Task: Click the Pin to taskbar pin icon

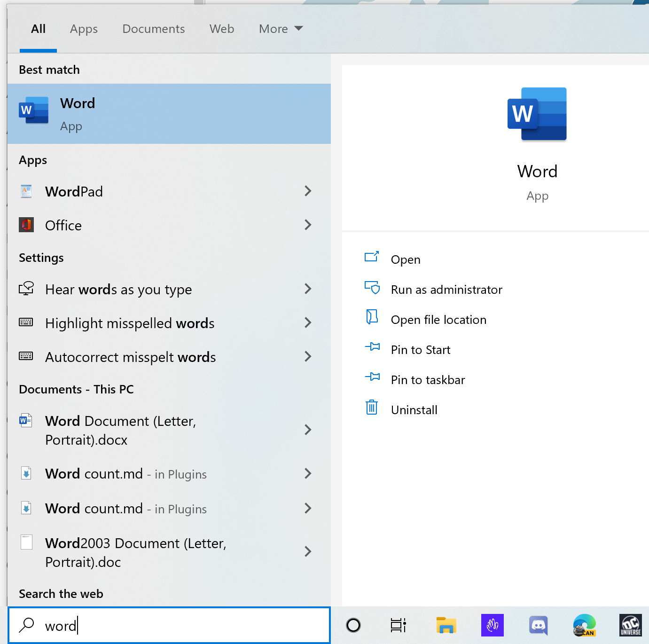Action: tap(372, 377)
